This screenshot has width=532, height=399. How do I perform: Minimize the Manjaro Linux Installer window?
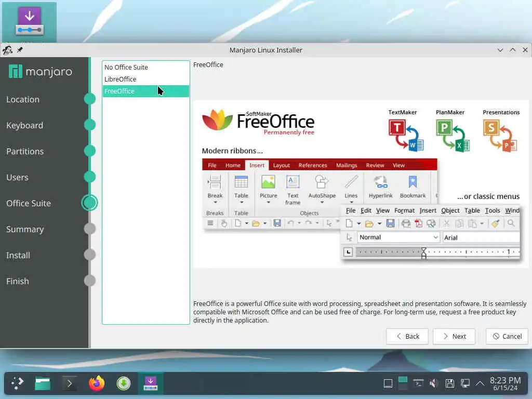[x=500, y=50]
